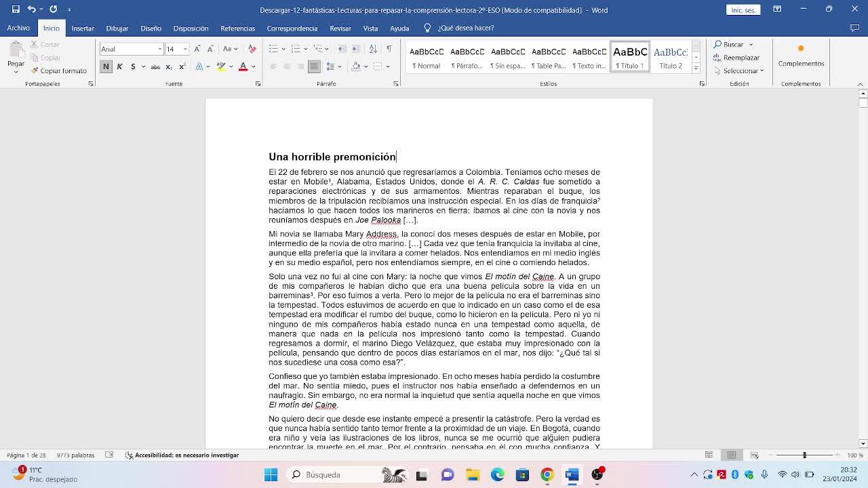Open File Explorer from the taskbar

[473, 474]
